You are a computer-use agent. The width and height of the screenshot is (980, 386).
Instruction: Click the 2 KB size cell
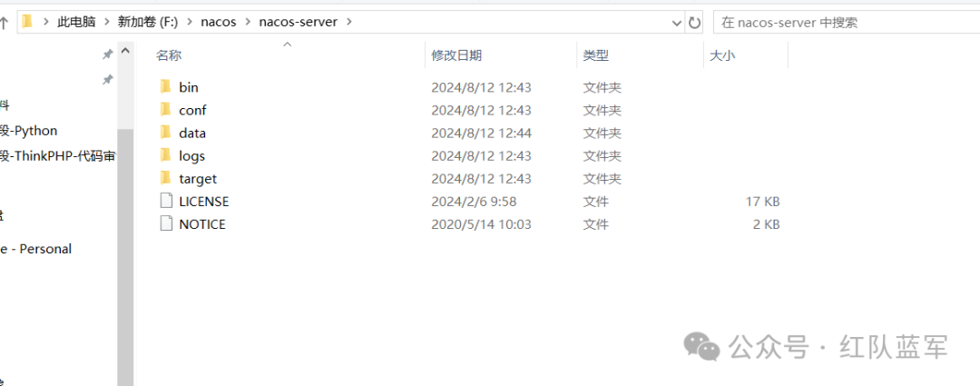[x=766, y=224]
